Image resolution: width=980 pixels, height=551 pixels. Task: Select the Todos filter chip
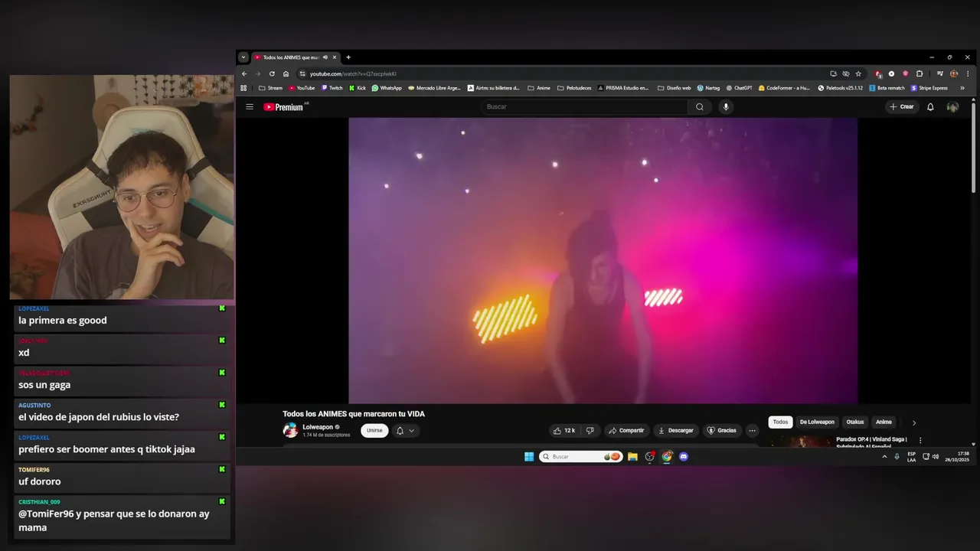780,422
